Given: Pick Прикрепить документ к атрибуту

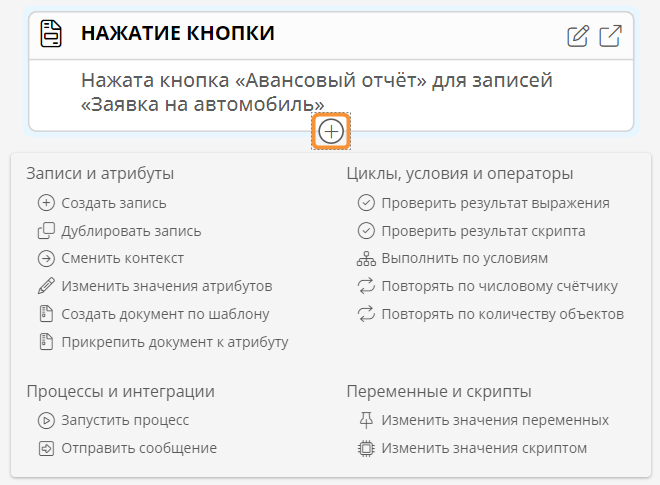Looking at the screenshot, I should (175, 342).
